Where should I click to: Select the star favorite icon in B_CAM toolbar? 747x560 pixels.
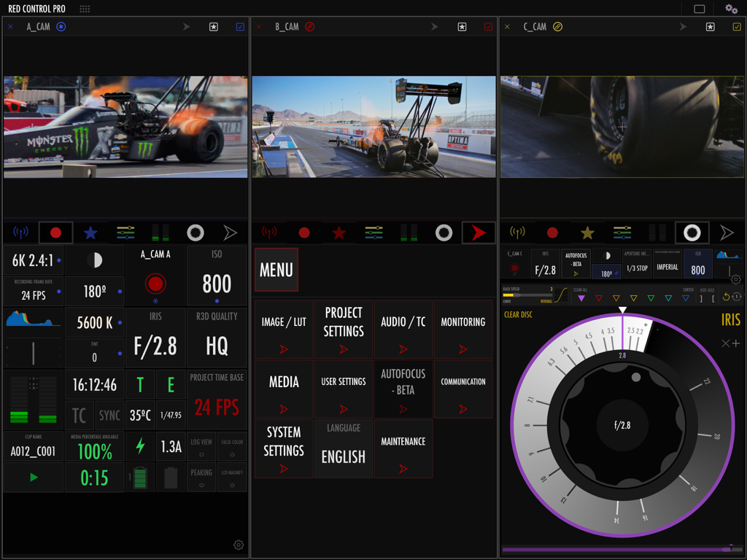[x=338, y=233]
